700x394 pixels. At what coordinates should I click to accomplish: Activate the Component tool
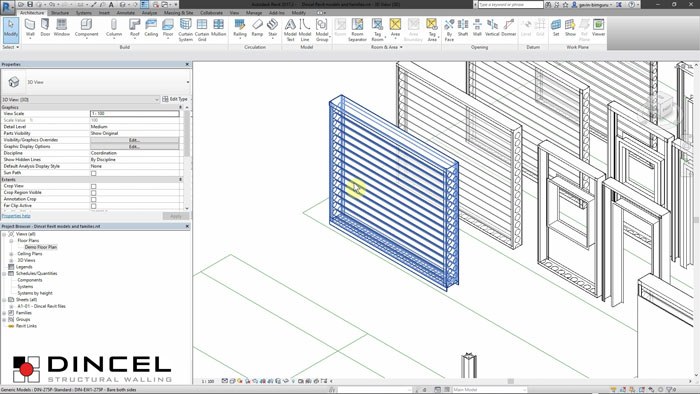[86, 28]
